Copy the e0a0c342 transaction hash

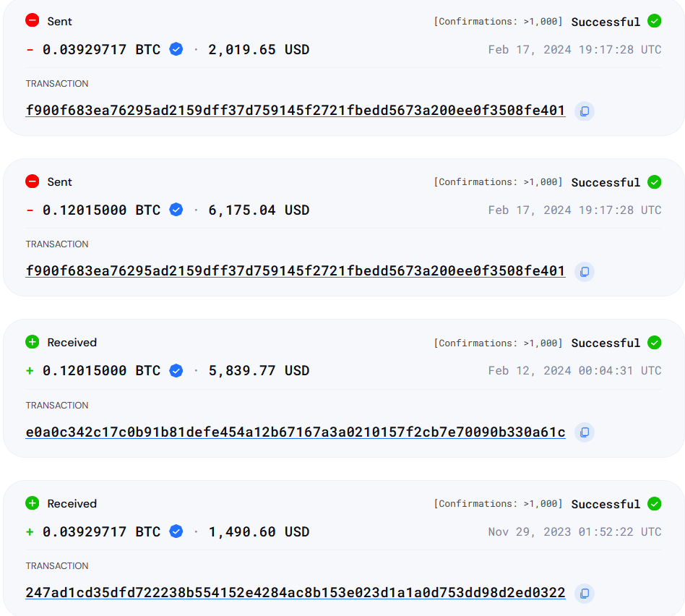[584, 432]
